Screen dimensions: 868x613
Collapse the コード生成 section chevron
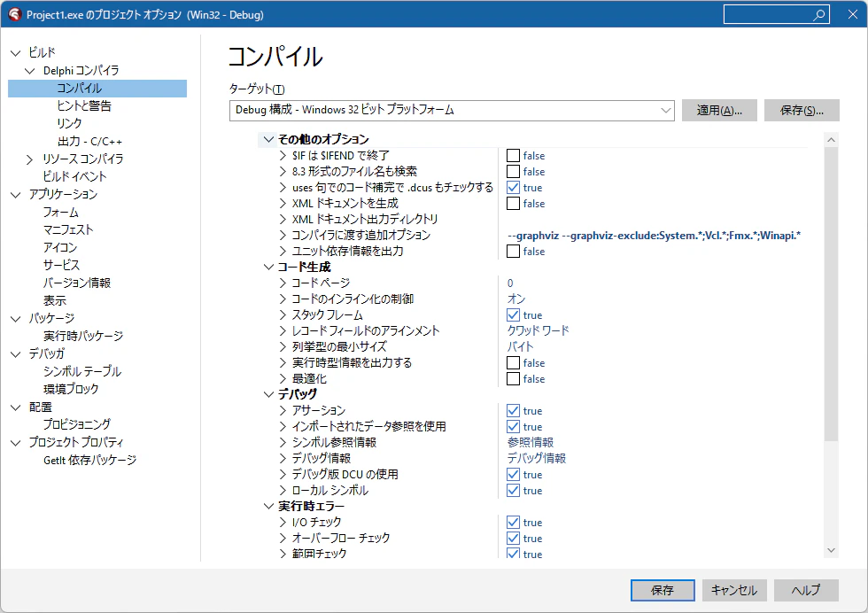[x=268, y=267]
